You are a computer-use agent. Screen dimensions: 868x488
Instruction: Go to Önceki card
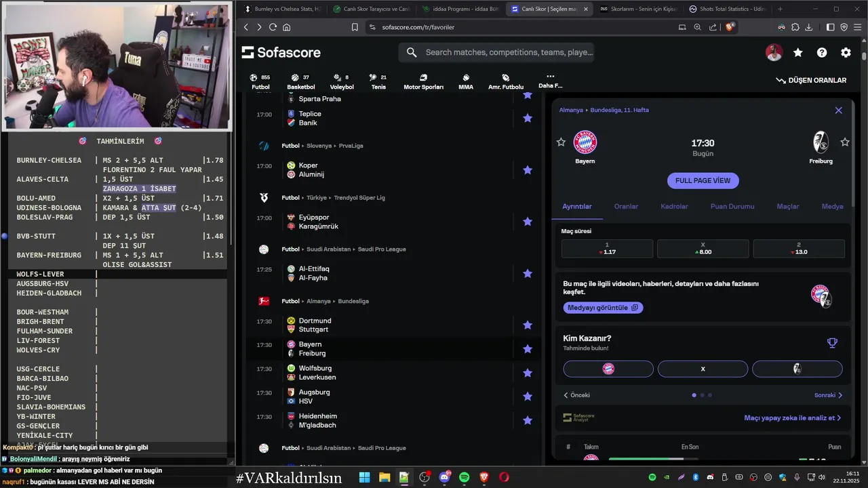pos(576,395)
